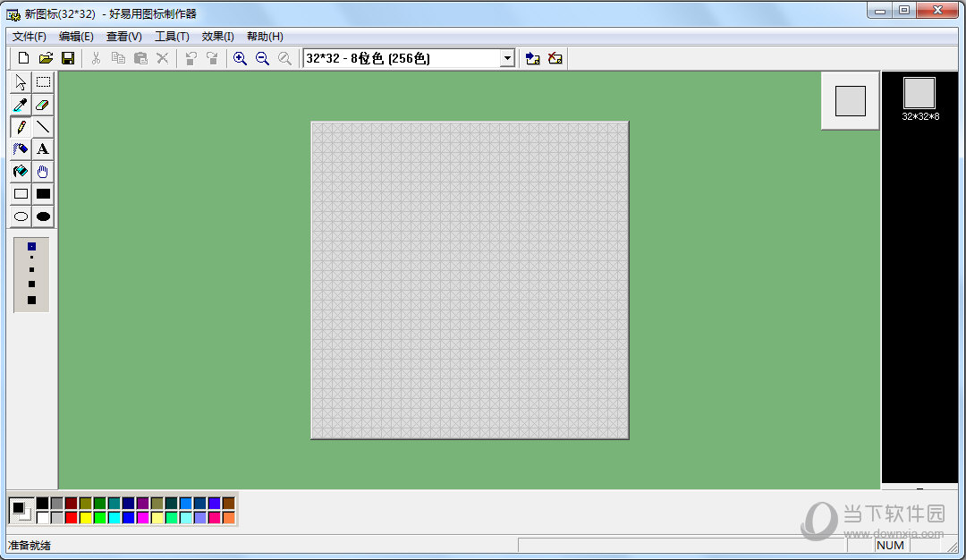Image resolution: width=966 pixels, height=560 pixels.
Task: Select the straight line tool
Action: coord(43,127)
